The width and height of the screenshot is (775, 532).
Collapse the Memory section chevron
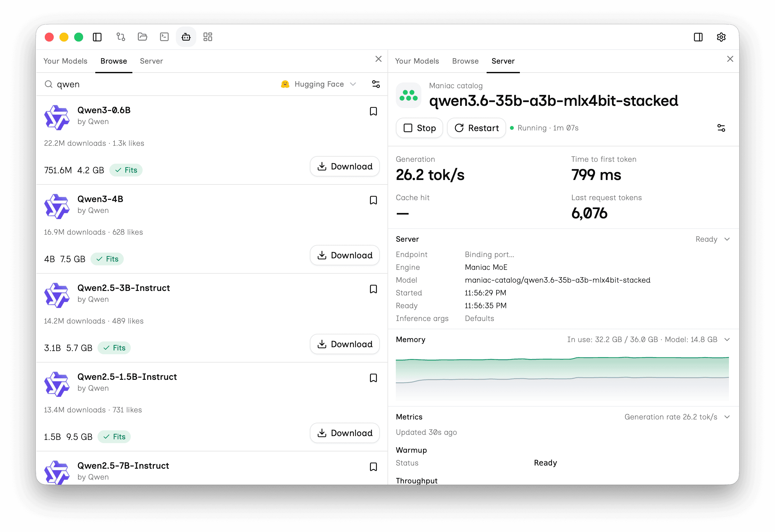(727, 340)
